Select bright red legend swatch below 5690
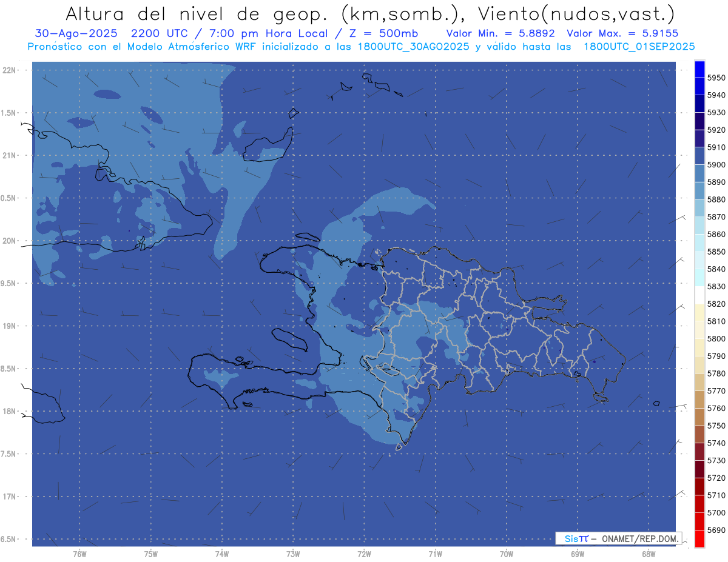Viewport: 728px width, 562px height. [699, 538]
